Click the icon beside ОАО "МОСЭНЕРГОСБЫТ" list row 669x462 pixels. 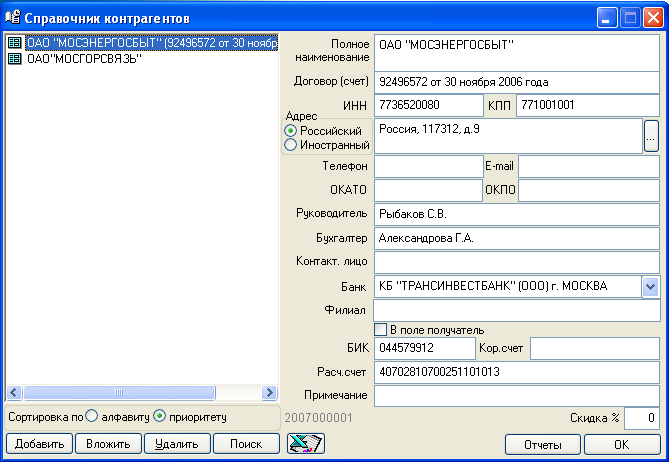[x=15, y=43]
